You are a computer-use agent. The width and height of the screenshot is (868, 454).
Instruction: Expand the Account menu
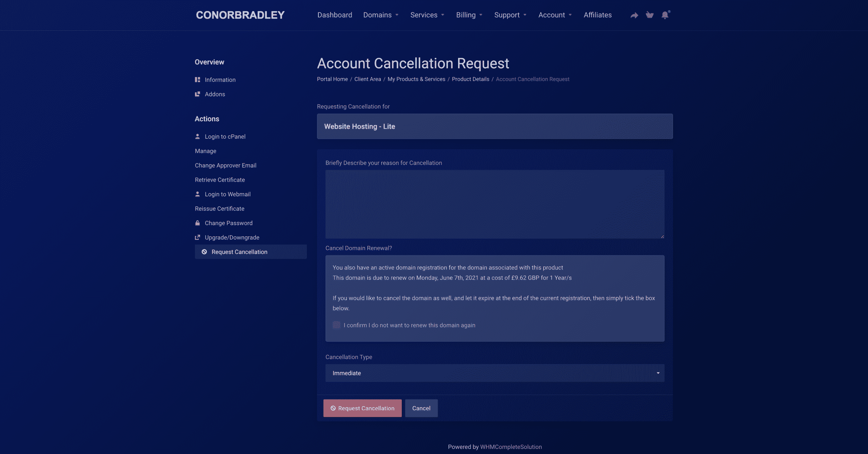click(x=555, y=15)
